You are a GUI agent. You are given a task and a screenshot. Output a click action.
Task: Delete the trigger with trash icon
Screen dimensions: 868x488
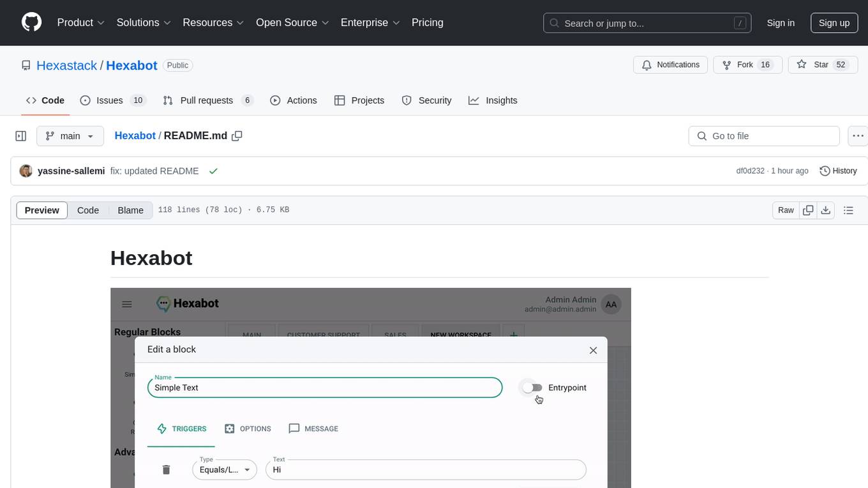point(166,469)
